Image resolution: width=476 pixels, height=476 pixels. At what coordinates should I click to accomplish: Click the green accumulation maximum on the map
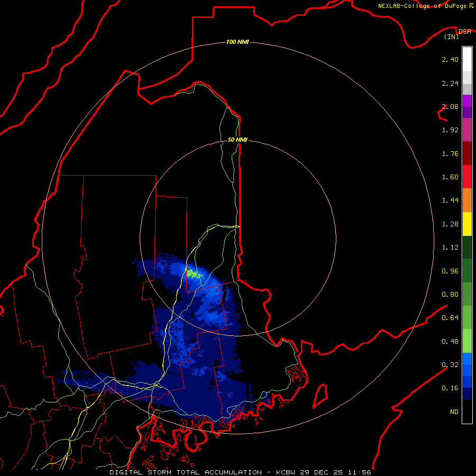pos(194,274)
